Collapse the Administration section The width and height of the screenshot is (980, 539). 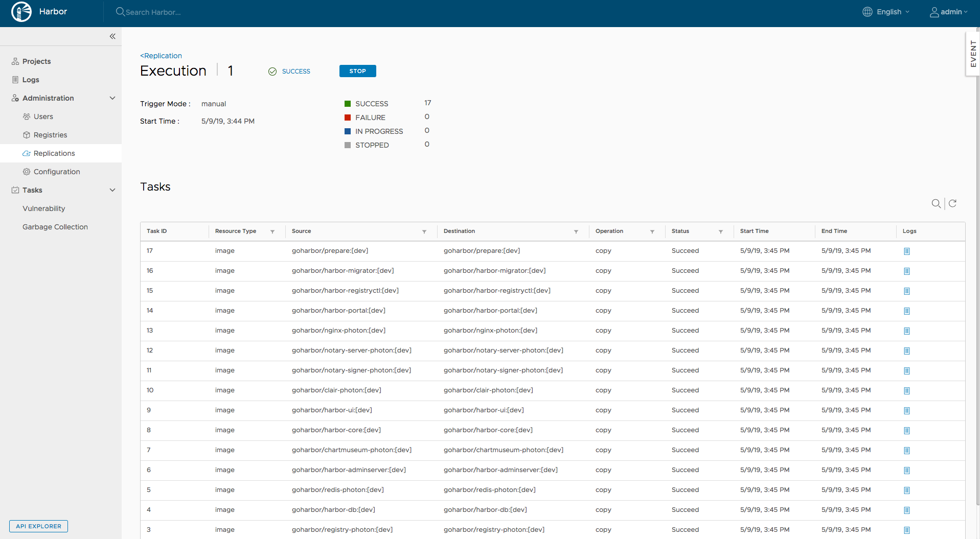tap(112, 98)
